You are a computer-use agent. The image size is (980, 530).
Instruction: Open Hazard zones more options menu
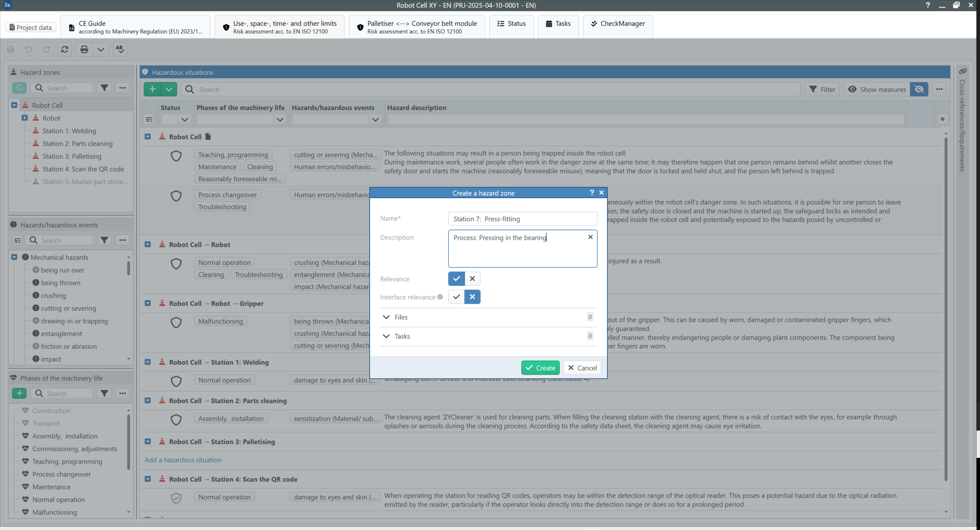(x=122, y=88)
